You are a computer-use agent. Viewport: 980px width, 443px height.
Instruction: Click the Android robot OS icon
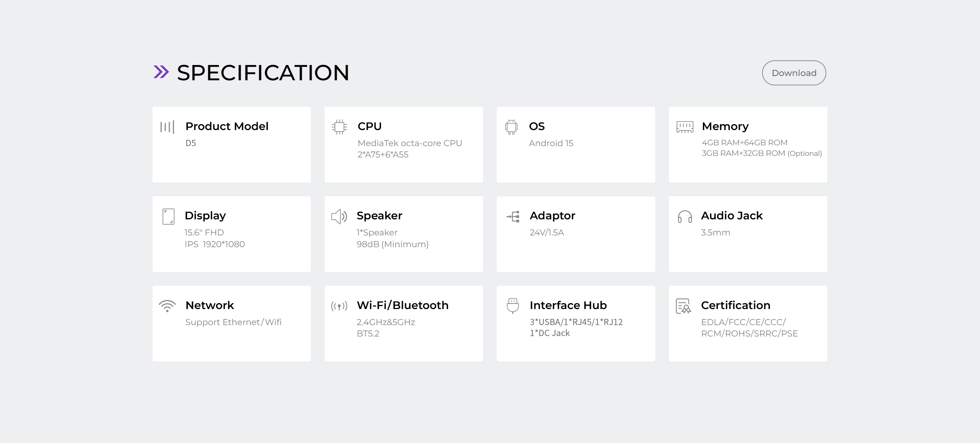pos(511,127)
